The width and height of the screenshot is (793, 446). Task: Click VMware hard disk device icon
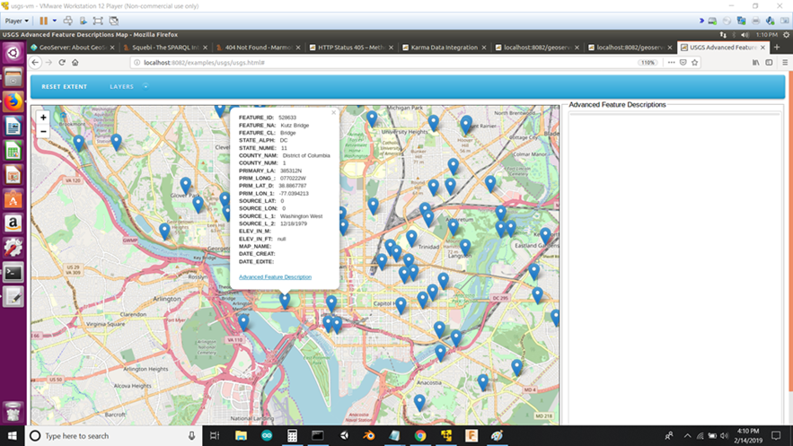coord(712,21)
